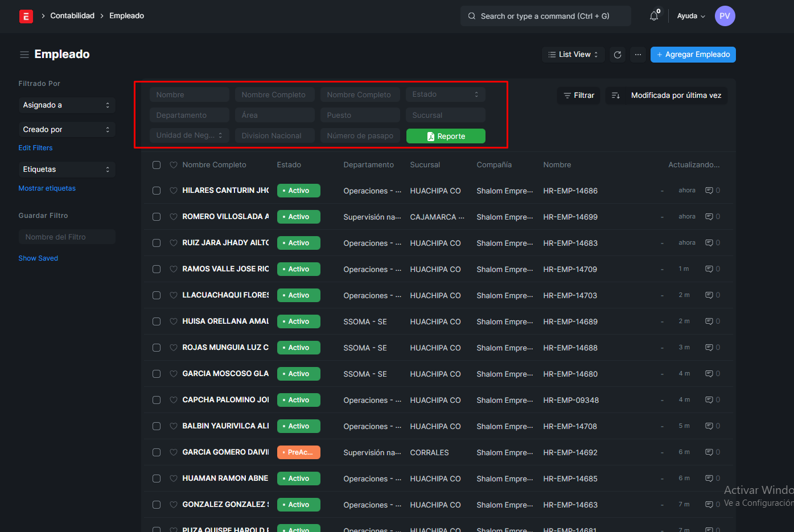
Task: Tick the checkbox for GARCIA GOMERO row
Action: pyautogui.click(x=157, y=452)
